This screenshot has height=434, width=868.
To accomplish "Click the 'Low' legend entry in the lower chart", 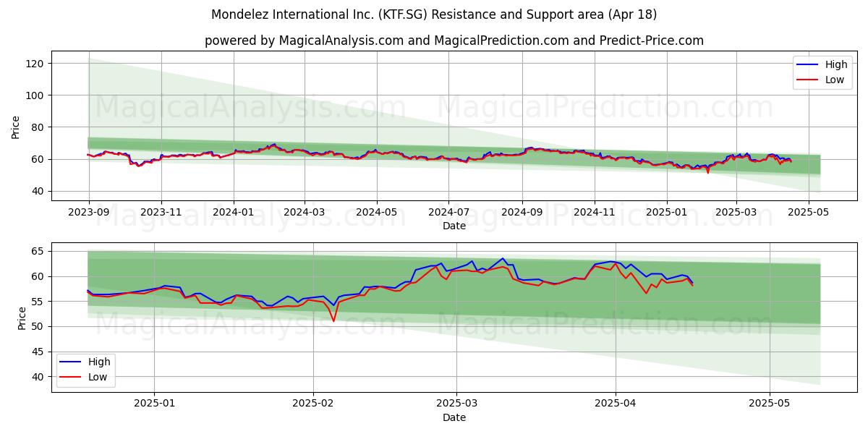I will [x=98, y=377].
